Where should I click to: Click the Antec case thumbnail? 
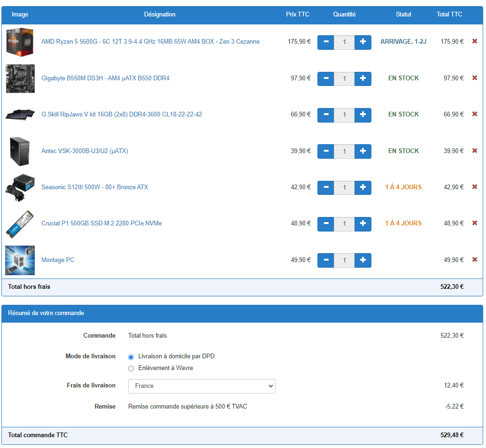point(20,151)
